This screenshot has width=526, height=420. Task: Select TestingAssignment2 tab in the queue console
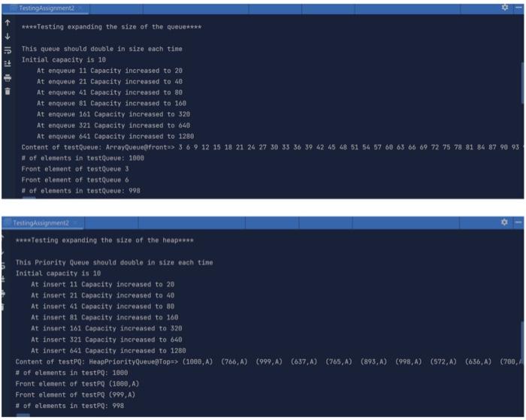click(x=47, y=8)
